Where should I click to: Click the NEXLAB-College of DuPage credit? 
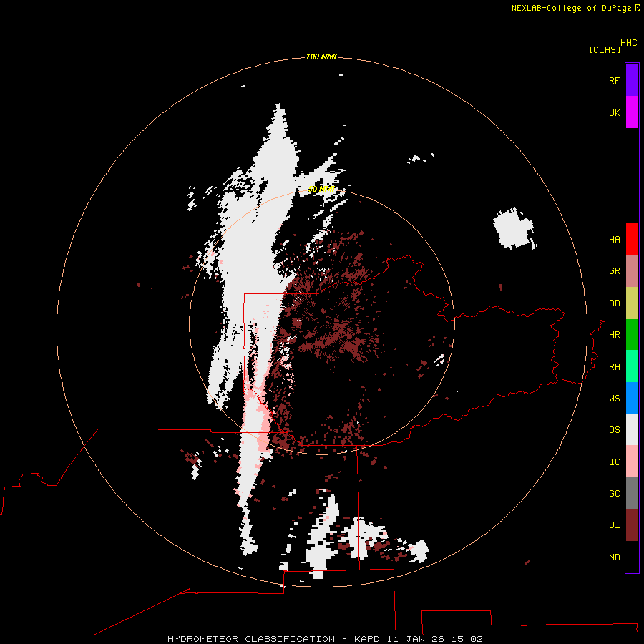571,8
